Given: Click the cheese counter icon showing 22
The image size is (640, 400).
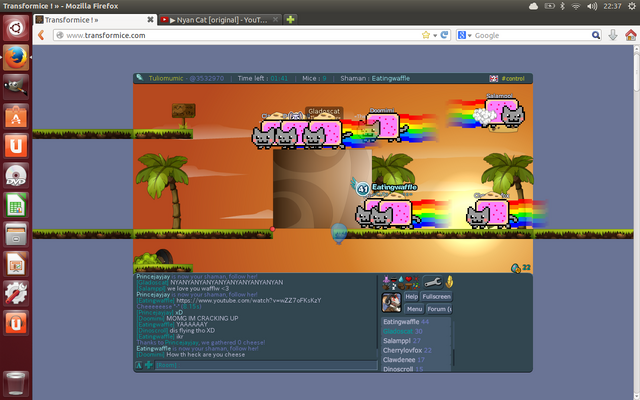Looking at the screenshot, I should click(516, 268).
